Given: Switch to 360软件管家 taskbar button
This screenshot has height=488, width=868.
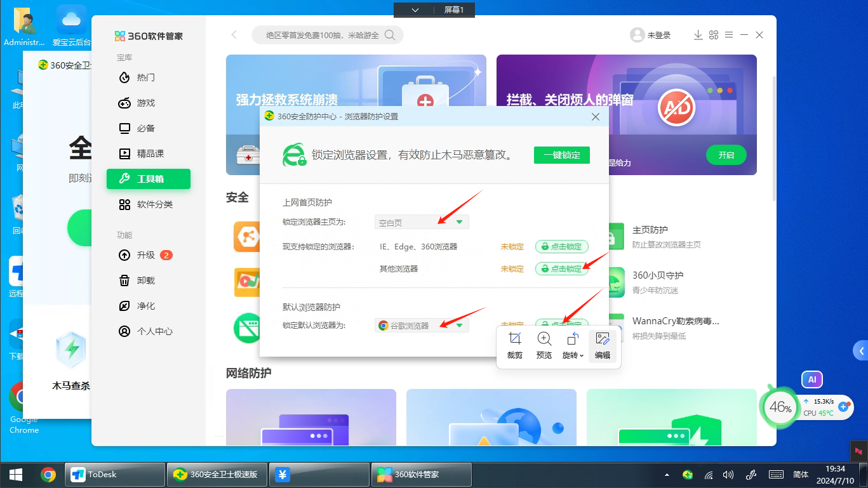Looking at the screenshot, I should 421,474.
